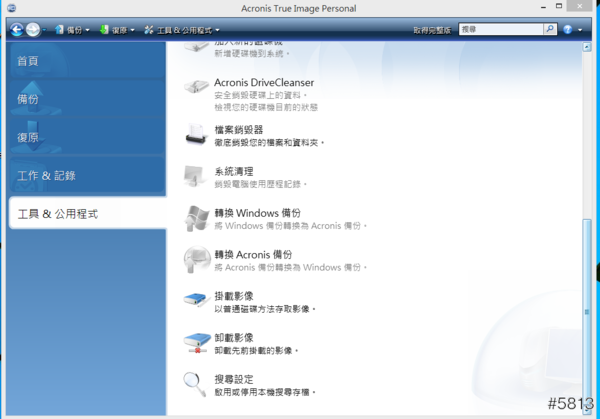The height and width of the screenshot is (419, 600).
Task: Click the 搜尋設定 magnifying glass icon
Action: [195, 384]
